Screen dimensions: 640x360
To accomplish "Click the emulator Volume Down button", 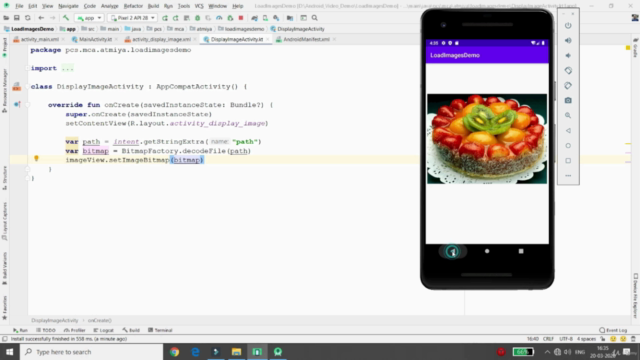I will [568, 56].
